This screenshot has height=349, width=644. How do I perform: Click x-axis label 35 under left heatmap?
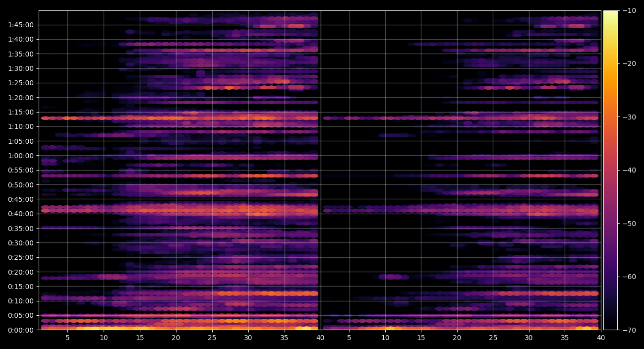pyautogui.click(x=284, y=338)
